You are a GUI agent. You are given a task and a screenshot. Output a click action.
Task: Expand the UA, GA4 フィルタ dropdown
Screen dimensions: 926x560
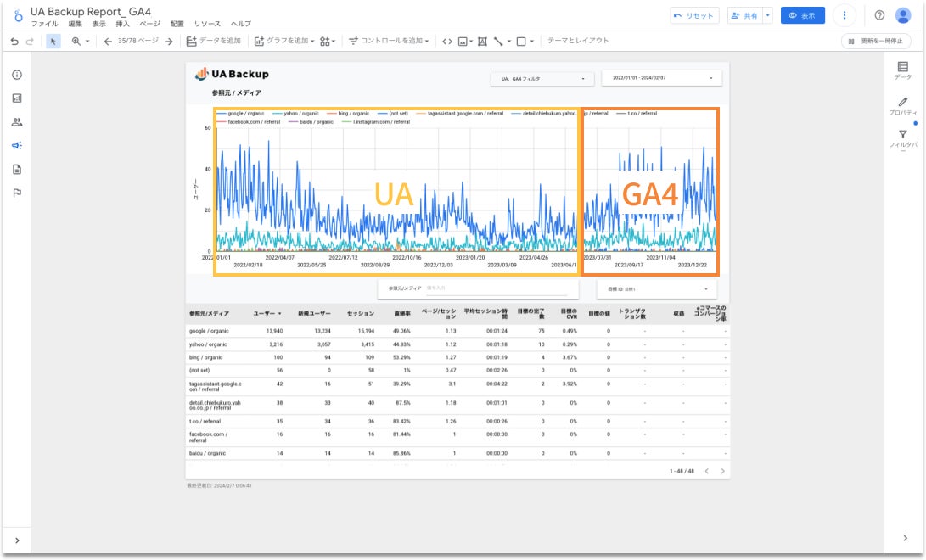pos(542,79)
